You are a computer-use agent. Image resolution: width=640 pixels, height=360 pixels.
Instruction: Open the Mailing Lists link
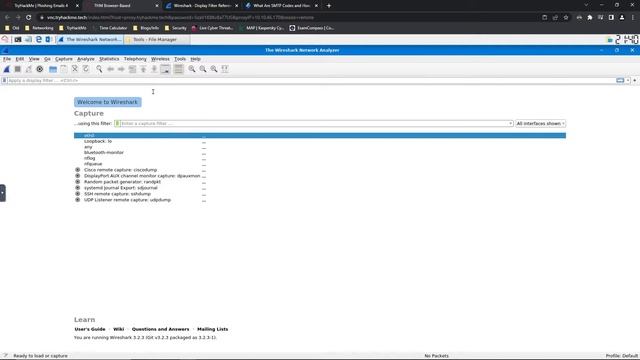[213, 329]
